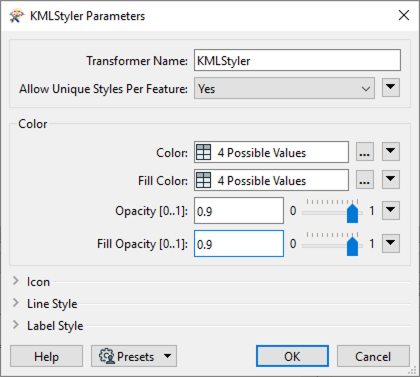Click the conditional values table icon for Color

click(203, 152)
